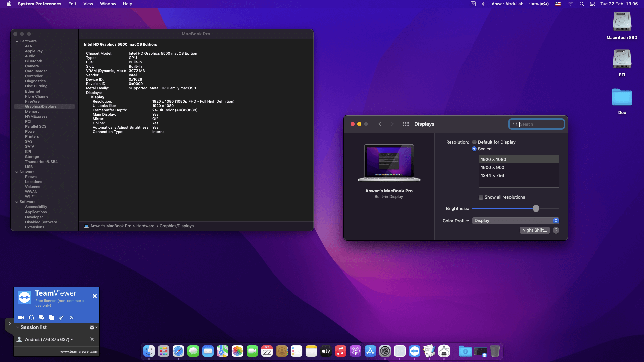Choose the 1344 × 756 resolution

(519, 175)
